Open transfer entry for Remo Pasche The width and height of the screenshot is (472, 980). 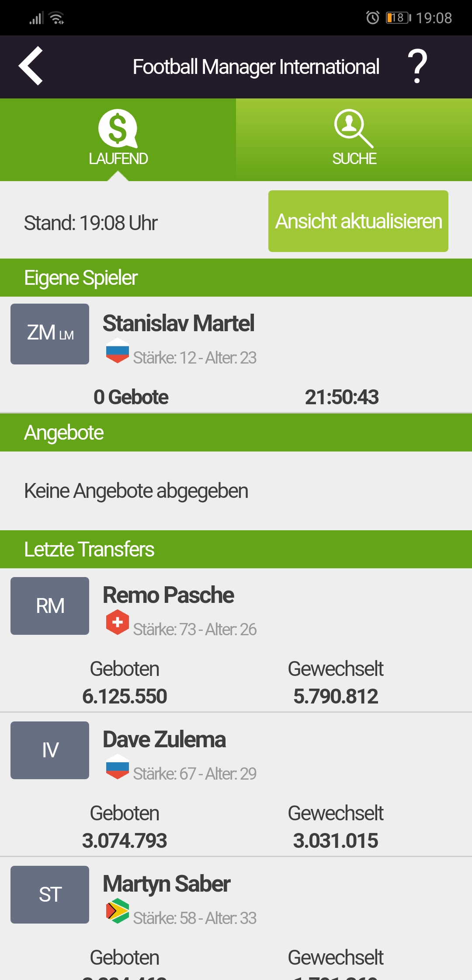click(236, 640)
